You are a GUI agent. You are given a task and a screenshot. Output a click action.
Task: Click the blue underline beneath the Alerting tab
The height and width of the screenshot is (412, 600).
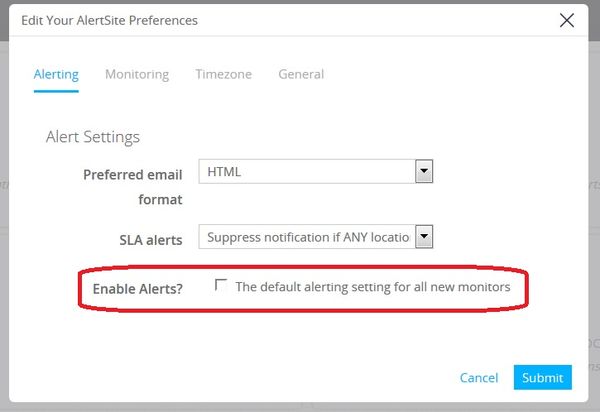click(x=56, y=91)
